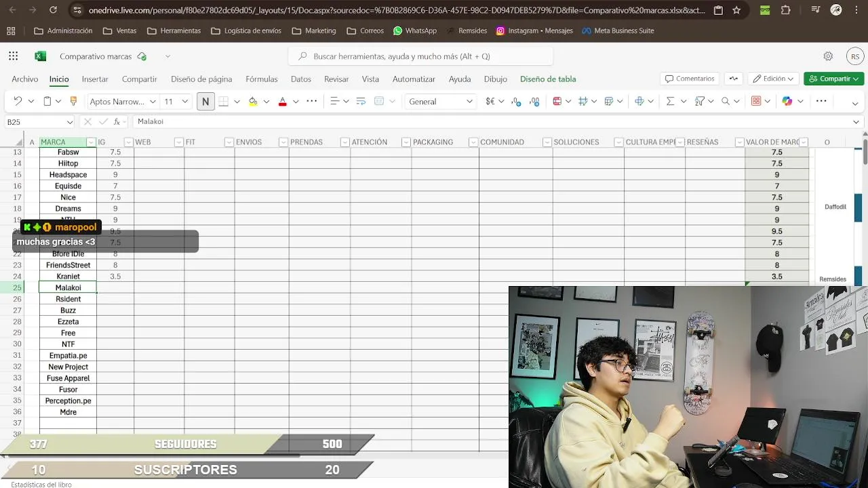Click the green Compartir button

point(834,79)
